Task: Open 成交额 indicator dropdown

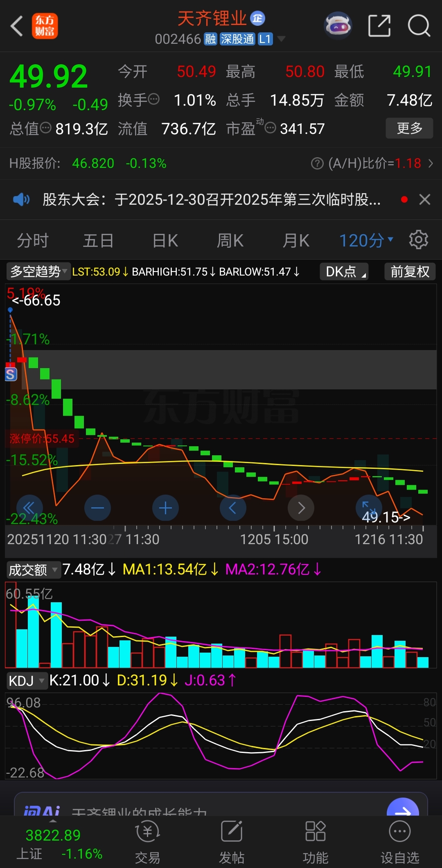Action: point(34,570)
